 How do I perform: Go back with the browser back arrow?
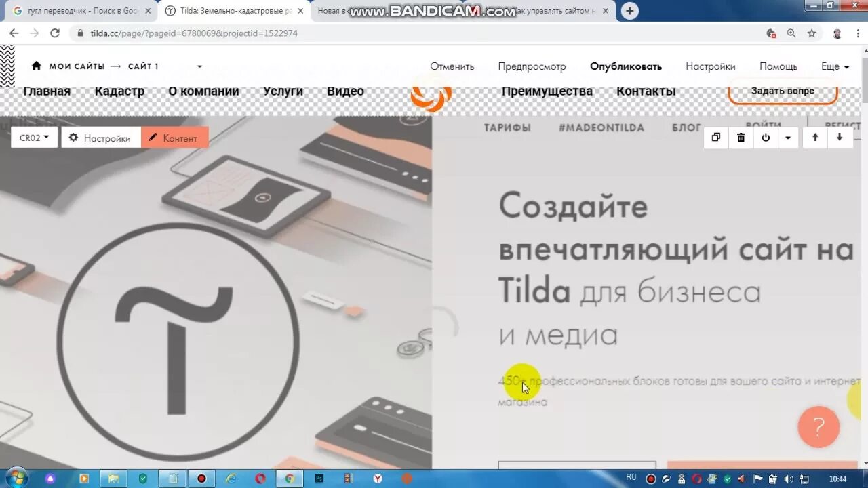(x=14, y=33)
